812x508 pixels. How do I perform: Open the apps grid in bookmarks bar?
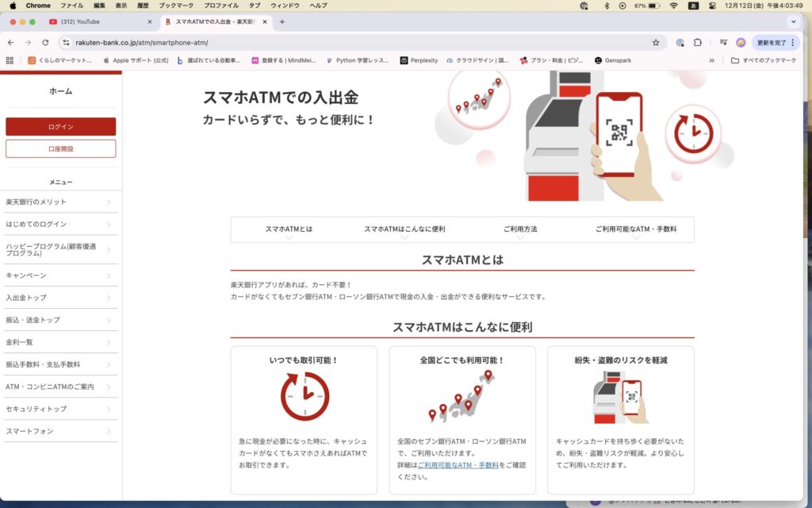10,60
